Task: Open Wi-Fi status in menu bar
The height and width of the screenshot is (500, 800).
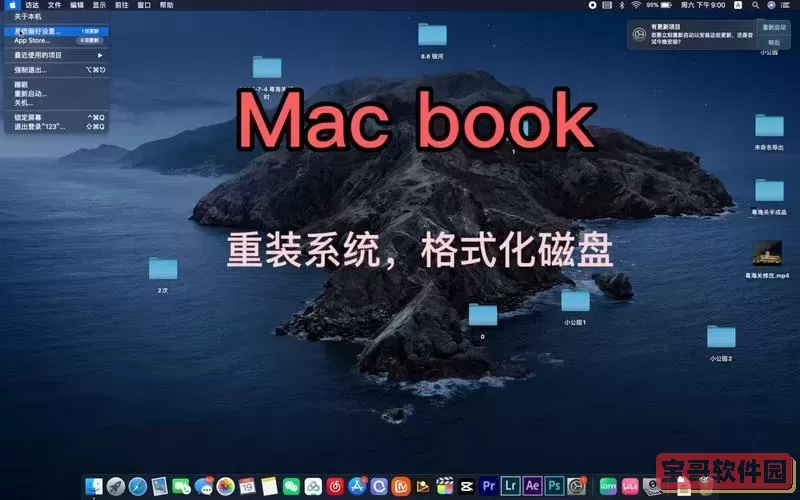Action: pyautogui.click(x=636, y=5)
